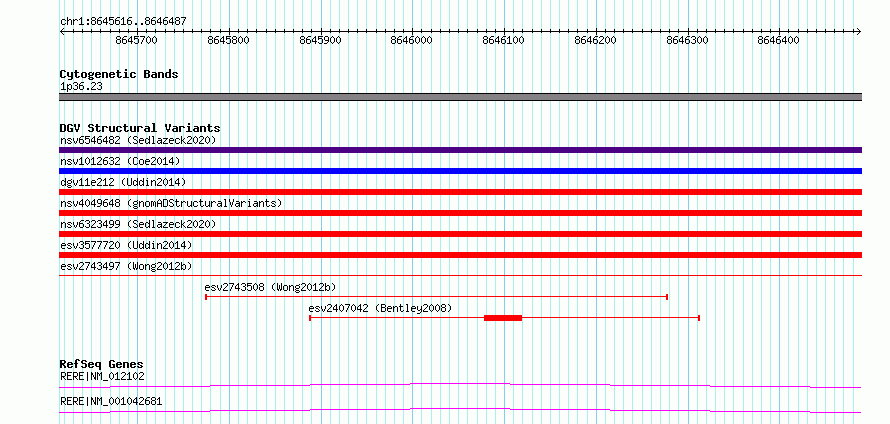Open variant esv2743497 (Wong2012b) label

[126, 266]
